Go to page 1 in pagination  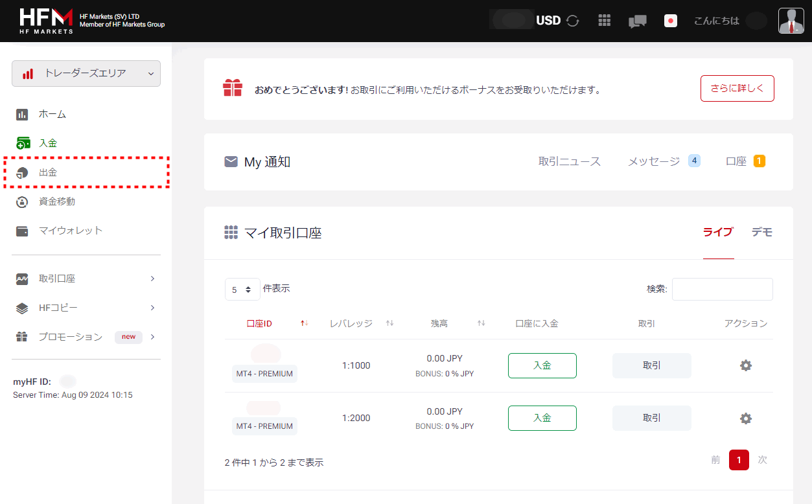point(739,460)
